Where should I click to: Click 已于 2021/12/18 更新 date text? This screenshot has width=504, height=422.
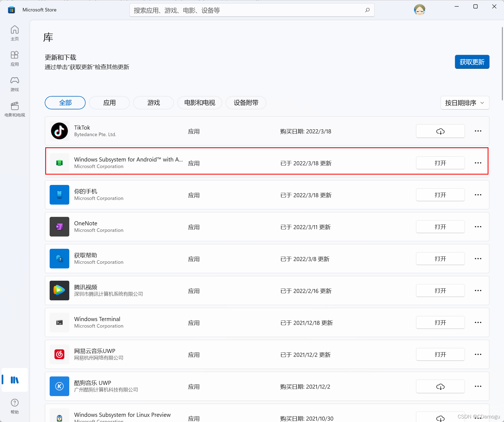tap(307, 323)
